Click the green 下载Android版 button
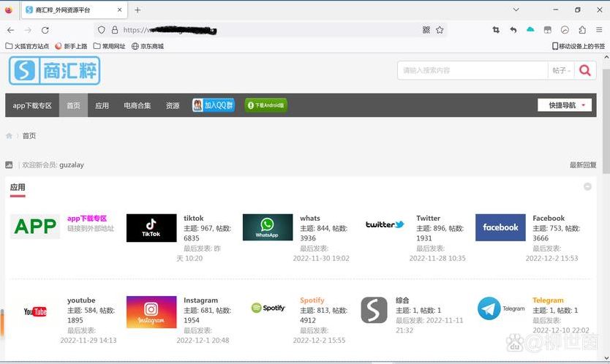Viewport: 610px width, 364px height. pyautogui.click(x=266, y=105)
